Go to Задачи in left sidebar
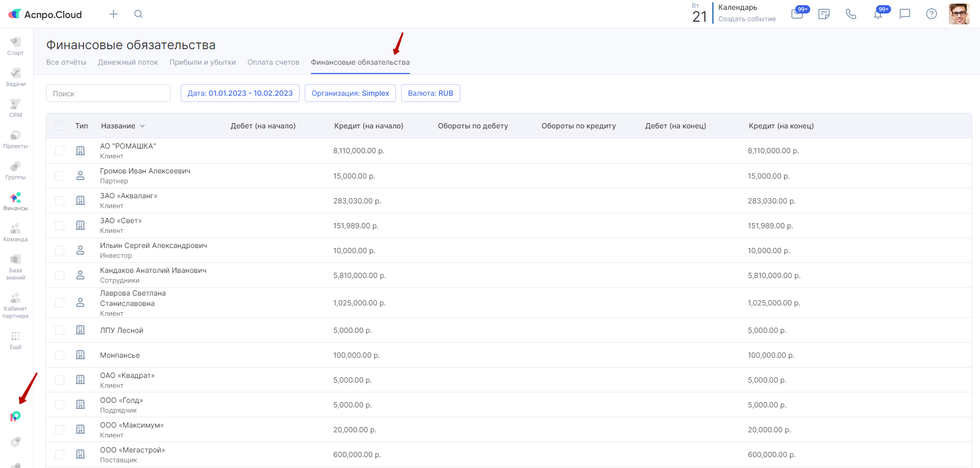 point(16,77)
